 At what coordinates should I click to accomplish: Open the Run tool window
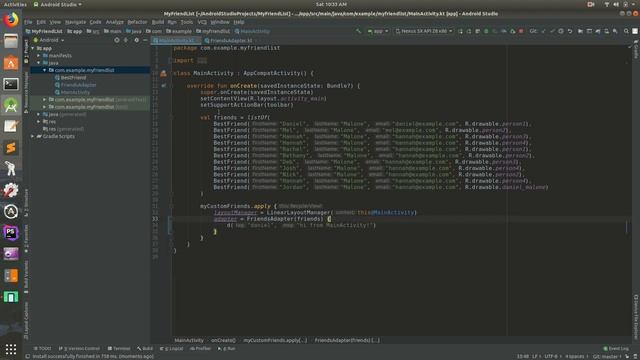(227, 349)
